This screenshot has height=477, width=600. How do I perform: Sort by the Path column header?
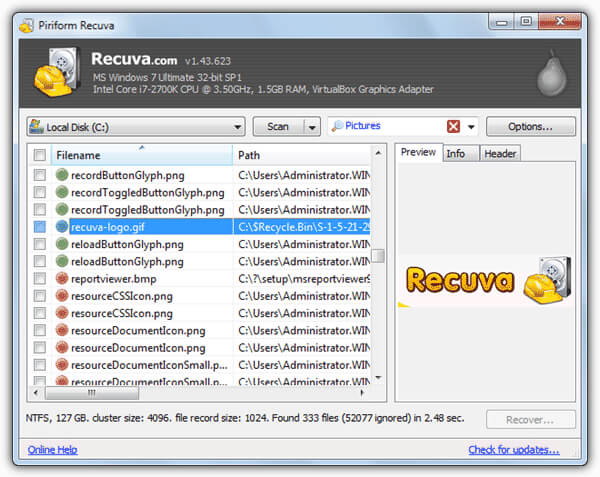tap(302, 155)
